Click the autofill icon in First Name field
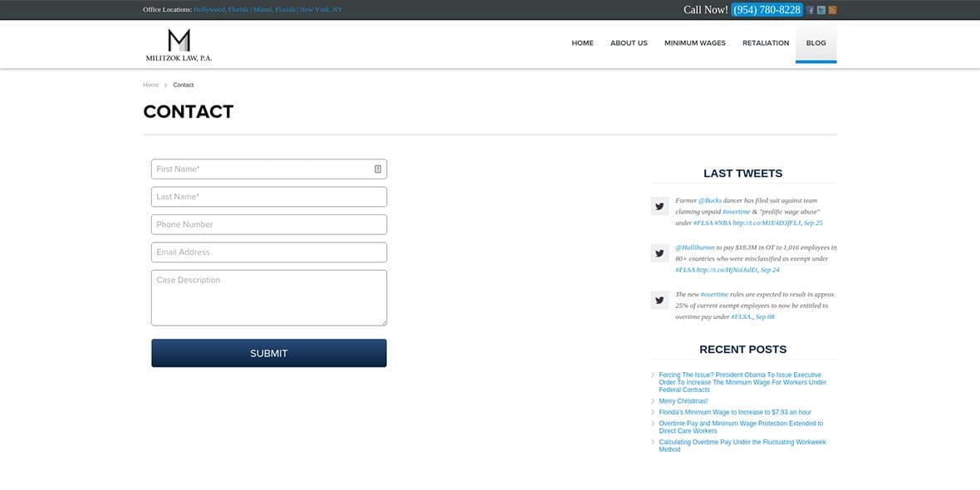 [x=378, y=169]
